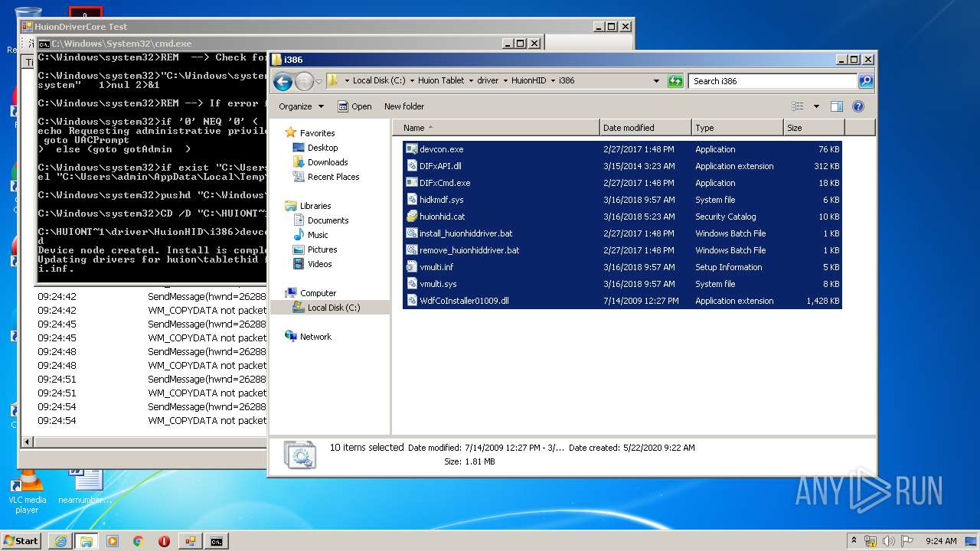Select the install_huionhiddriver.bat file icon
Image resolution: width=980 pixels, height=551 pixels.
pos(411,233)
